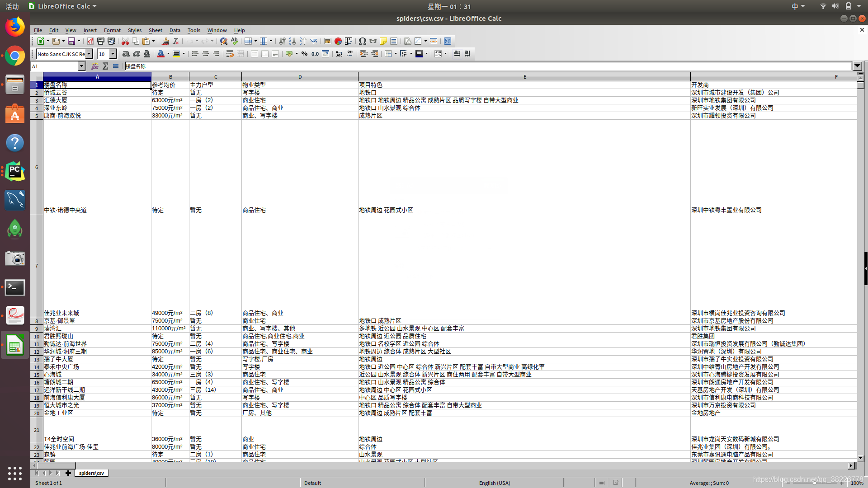Click the Split Window icon
868x488 pixels.
[x=434, y=41]
